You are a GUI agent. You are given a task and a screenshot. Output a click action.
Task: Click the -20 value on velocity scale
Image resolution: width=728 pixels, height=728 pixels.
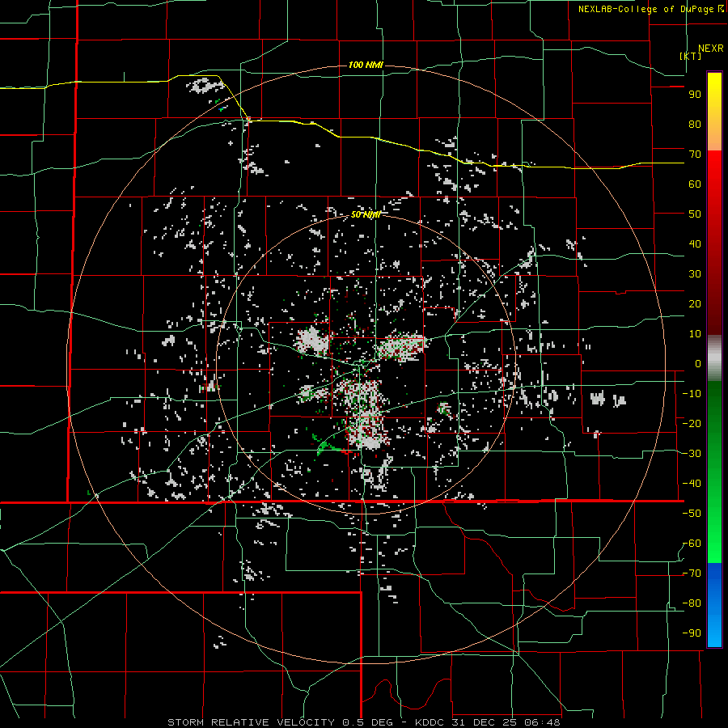point(692,423)
